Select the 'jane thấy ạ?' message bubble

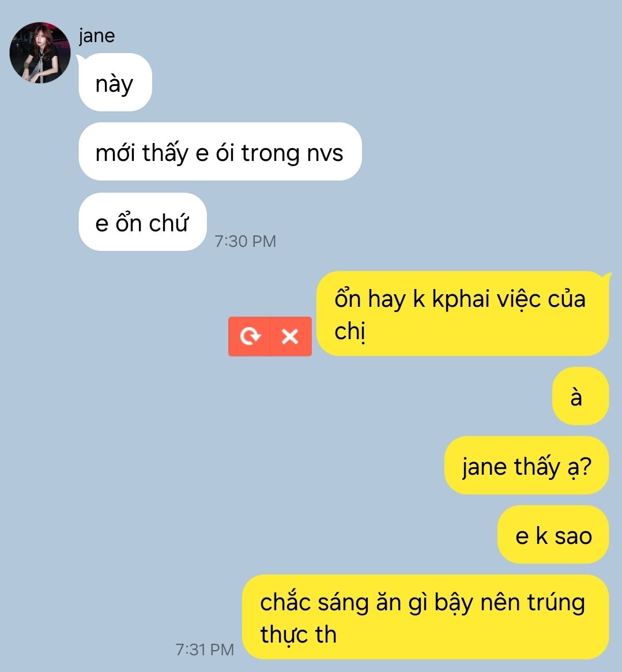(527, 465)
